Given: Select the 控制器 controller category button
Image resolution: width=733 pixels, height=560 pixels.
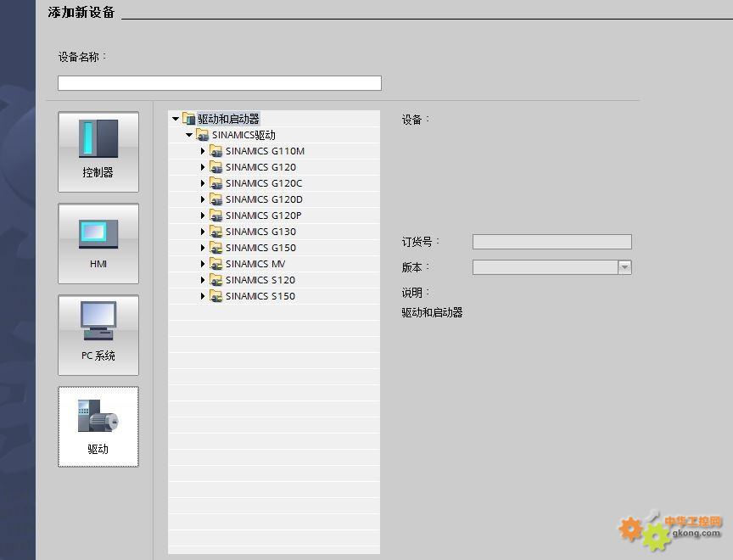Looking at the screenshot, I should (98, 152).
